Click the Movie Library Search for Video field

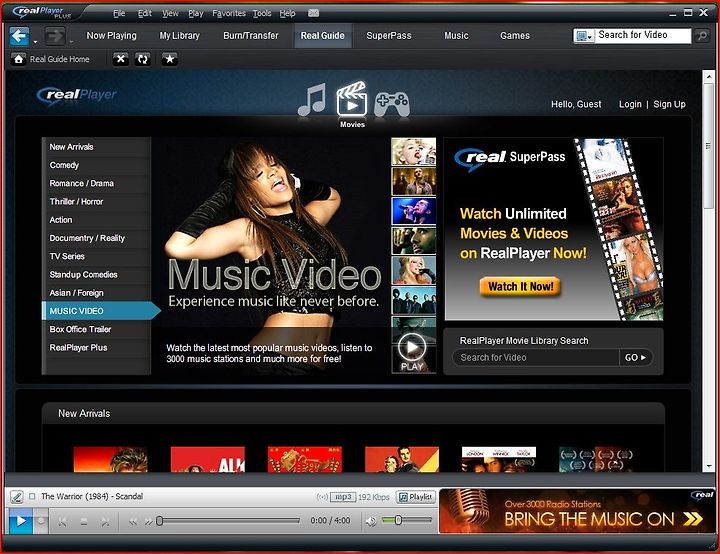coord(536,357)
